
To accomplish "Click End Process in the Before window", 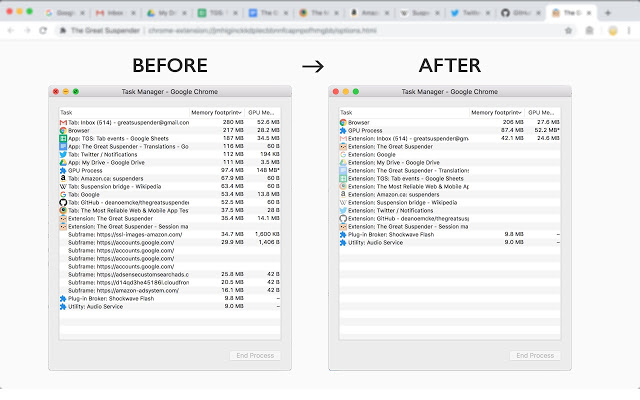I will [x=255, y=356].
